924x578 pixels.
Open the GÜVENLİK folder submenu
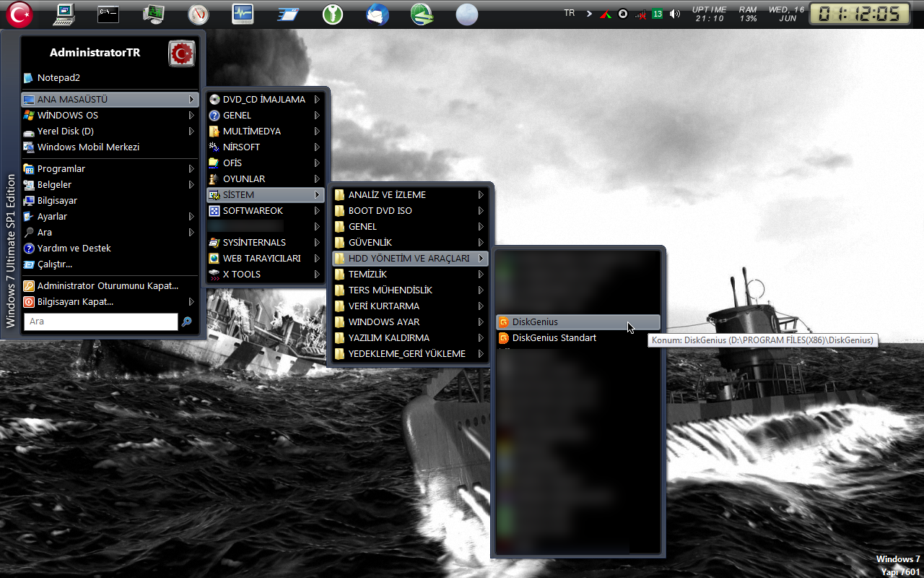coord(410,242)
